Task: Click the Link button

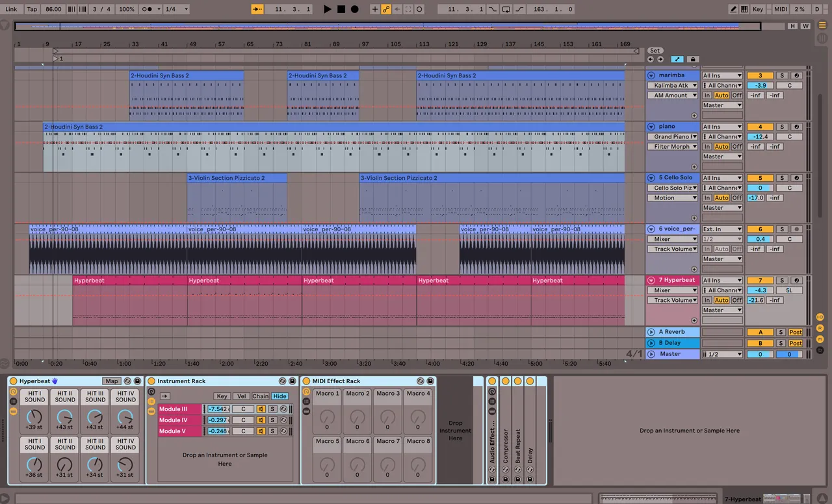Action: click(x=11, y=9)
